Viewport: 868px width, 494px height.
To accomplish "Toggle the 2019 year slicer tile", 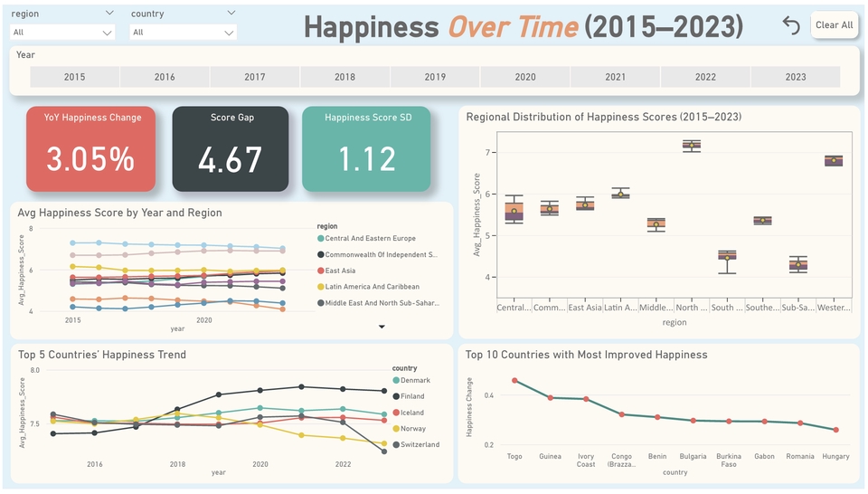I will [435, 77].
